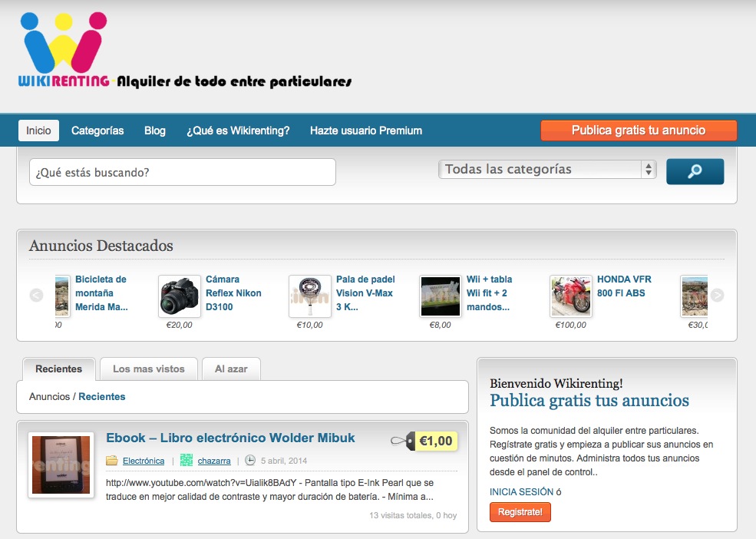Click the Electrónica folder icon
Viewport: 756px width, 539px height.
click(x=112, y=461)
